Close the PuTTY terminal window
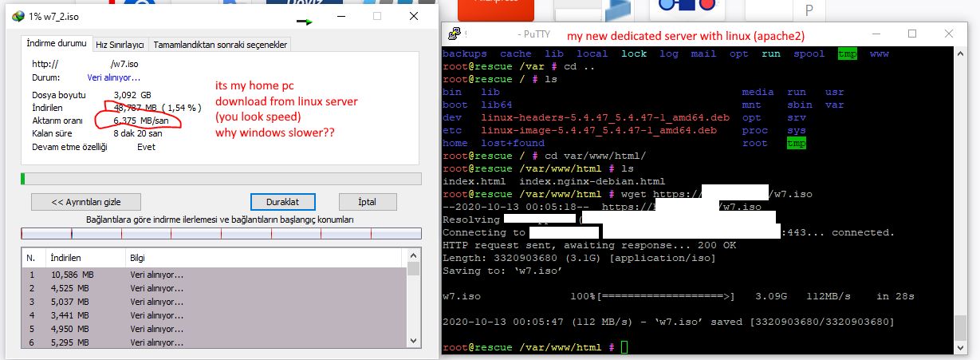The height and width of the screenshot is (360, 980). [x=948, y=34]
